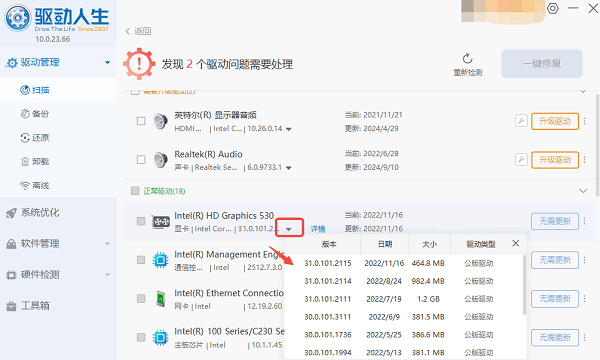The width and height of the screenshot is (600, 360).
Task: Click the wrench icon for 英特尔(R) 显示器音频
Action: pos(521,121)
